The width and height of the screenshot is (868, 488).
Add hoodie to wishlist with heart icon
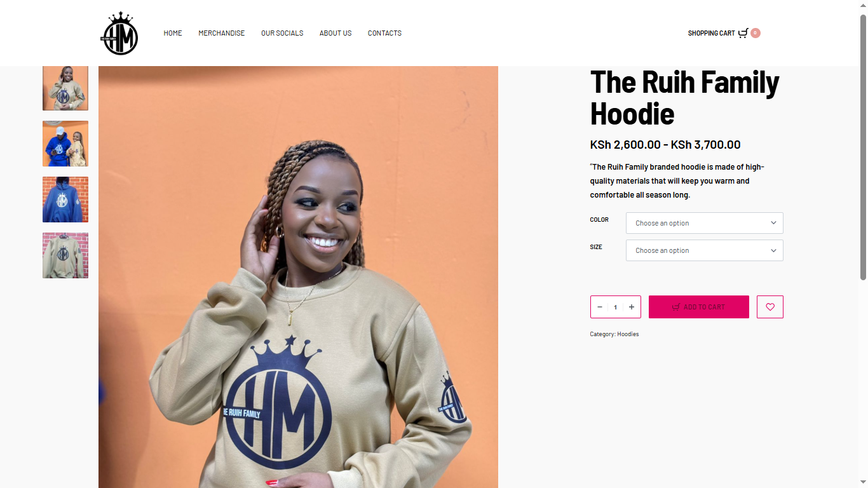(x=770, y=307)
